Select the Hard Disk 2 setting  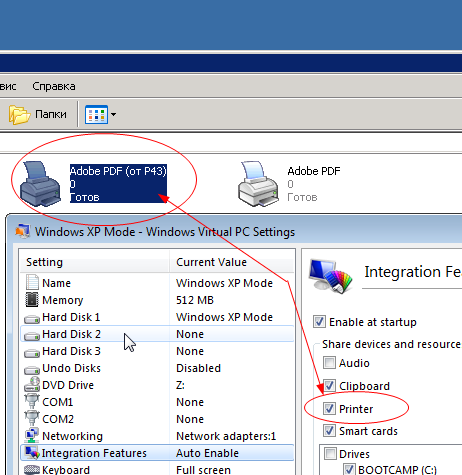click(x=157, y=334)
